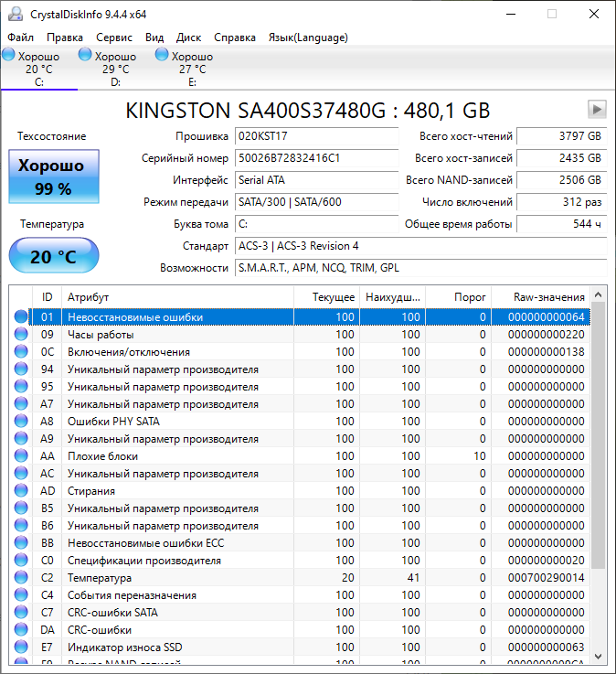The height and width of the screenshot is (674, 616).
Task: Open the Диск menu
Action: (188, 37)
